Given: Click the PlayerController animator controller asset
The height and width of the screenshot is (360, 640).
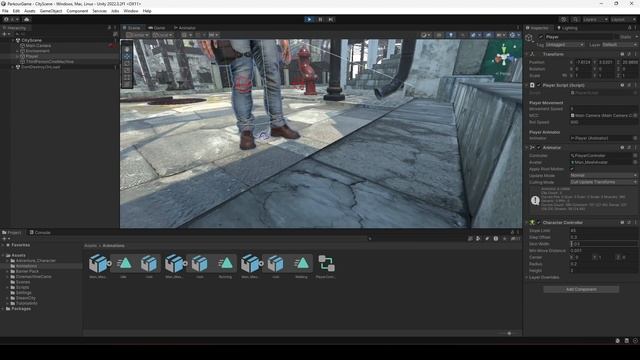Looking at the screenshot, I should [x=326, y=266].
